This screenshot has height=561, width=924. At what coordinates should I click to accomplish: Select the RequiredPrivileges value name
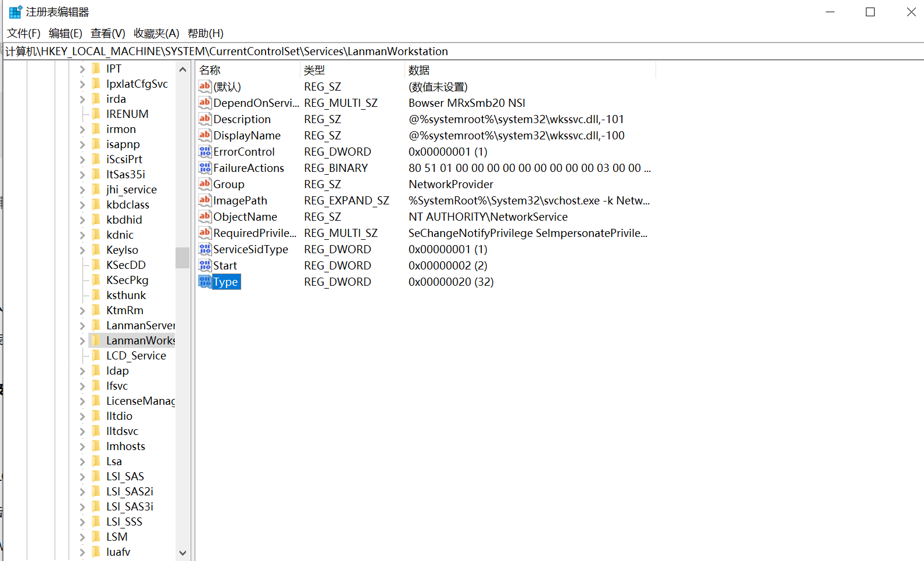point(255,233)
